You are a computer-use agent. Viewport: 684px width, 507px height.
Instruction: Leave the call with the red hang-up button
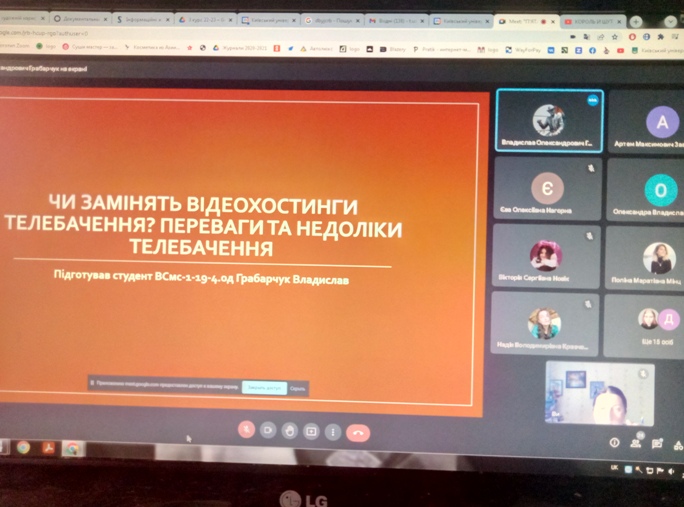(x=358, y=433)
